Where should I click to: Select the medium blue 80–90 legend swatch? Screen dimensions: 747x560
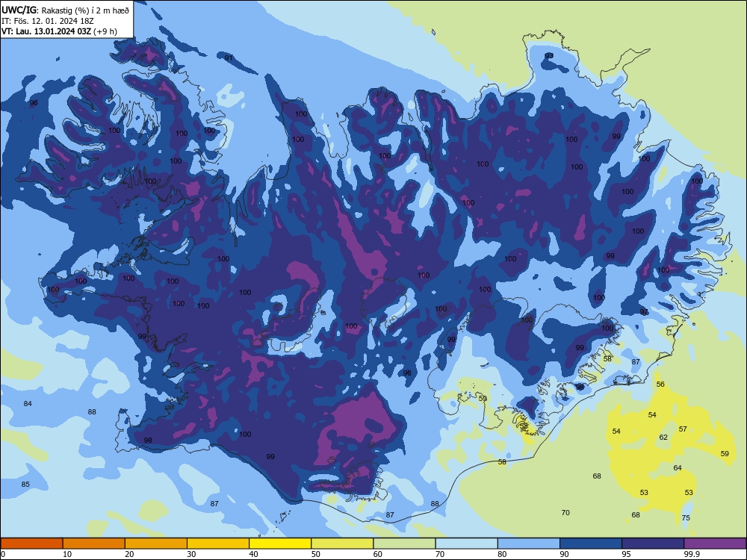coord(529,544)
